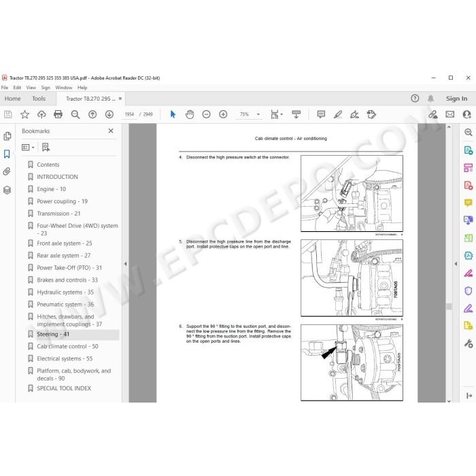Toggle the Bookmarks panel icon
This screenshot has width=476, height=476.
coord(7,154)
